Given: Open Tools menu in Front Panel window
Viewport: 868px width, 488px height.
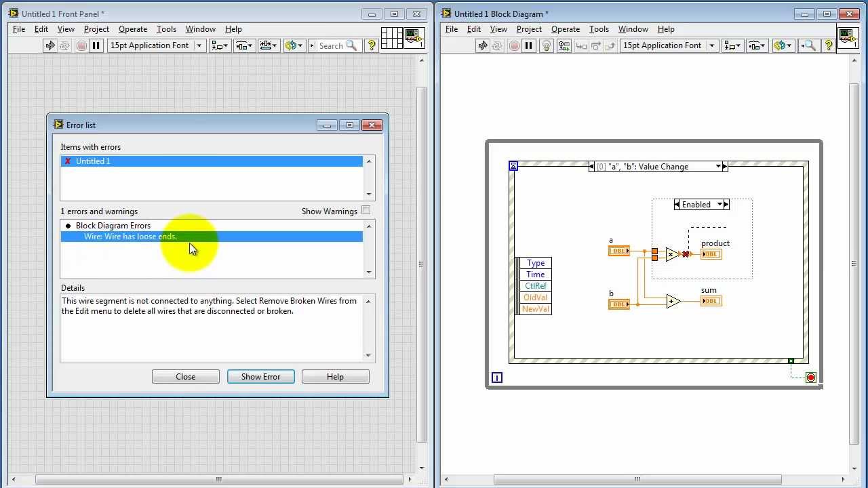Looking at the screenshot, I should pos(166,29).
